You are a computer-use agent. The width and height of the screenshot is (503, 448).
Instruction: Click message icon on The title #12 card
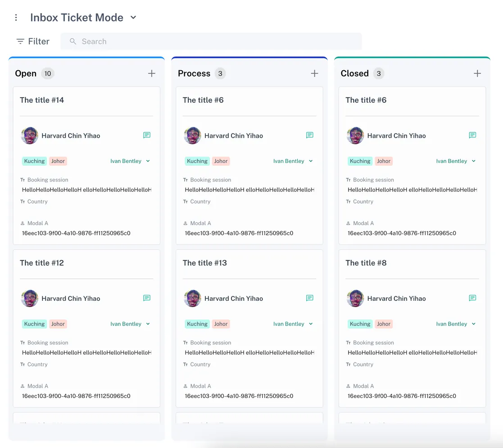147,298
